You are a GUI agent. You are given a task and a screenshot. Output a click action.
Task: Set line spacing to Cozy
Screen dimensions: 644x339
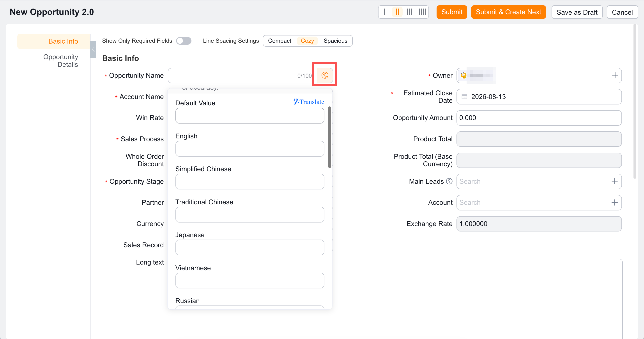(307, 41)
